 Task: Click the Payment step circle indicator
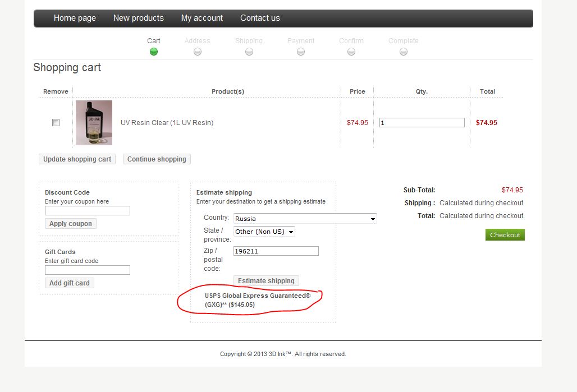pyautogui.click(x=301, y=52)
